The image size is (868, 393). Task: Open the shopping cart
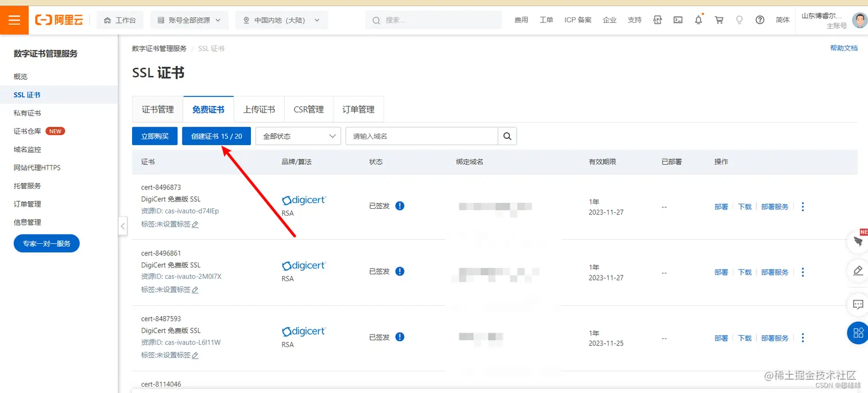[719, 20]
